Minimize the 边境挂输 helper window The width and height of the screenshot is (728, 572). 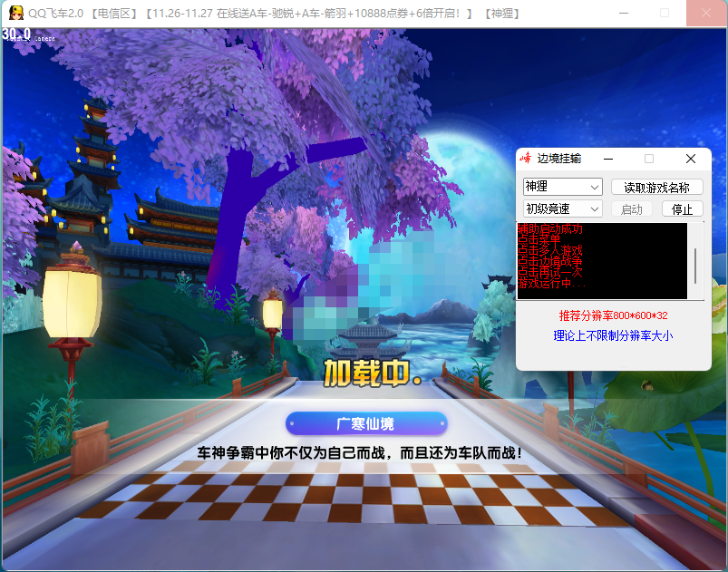pyautogui.click(x=608, y=159)
